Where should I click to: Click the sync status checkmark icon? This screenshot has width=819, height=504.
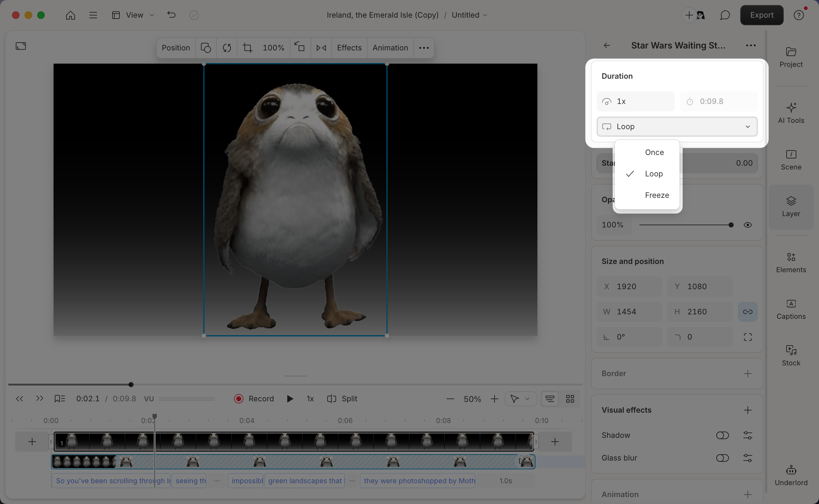(194, 15)
